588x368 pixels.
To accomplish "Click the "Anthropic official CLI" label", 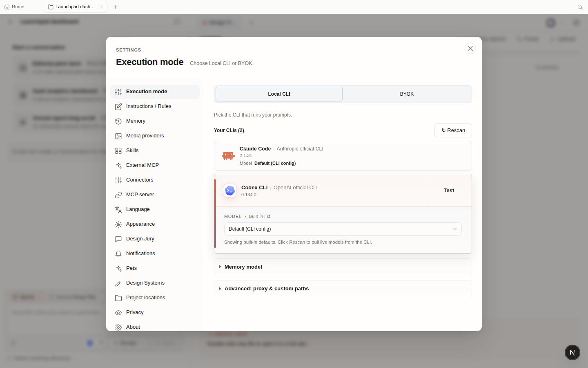I will (x=300, y=149).
